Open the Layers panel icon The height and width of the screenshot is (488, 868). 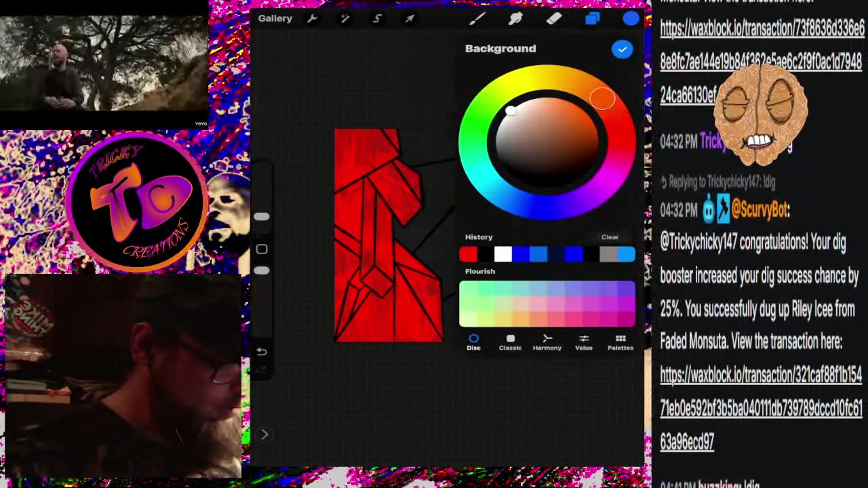click(593, 19)
